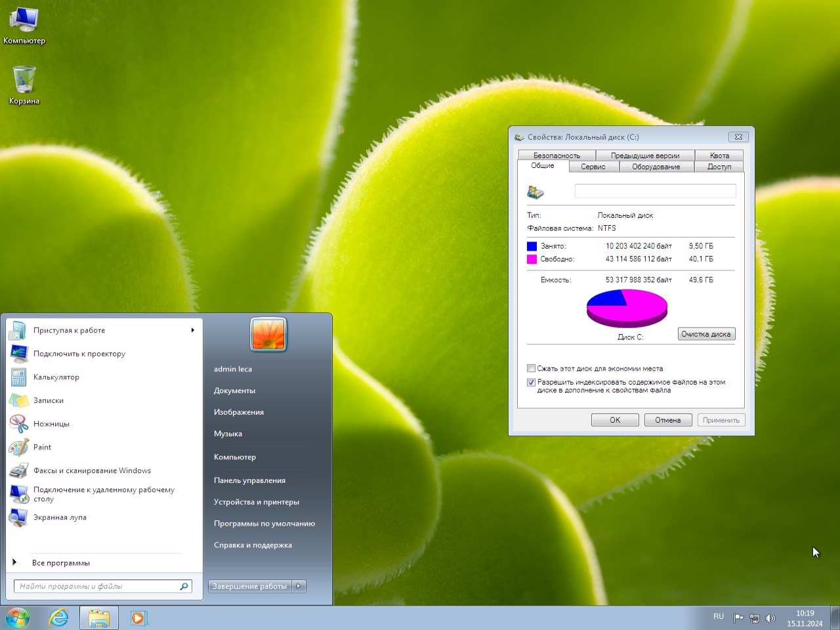Viewport: 840px width, 630px height.
Task: Click the Start orb button
Action: pos(18,618)
